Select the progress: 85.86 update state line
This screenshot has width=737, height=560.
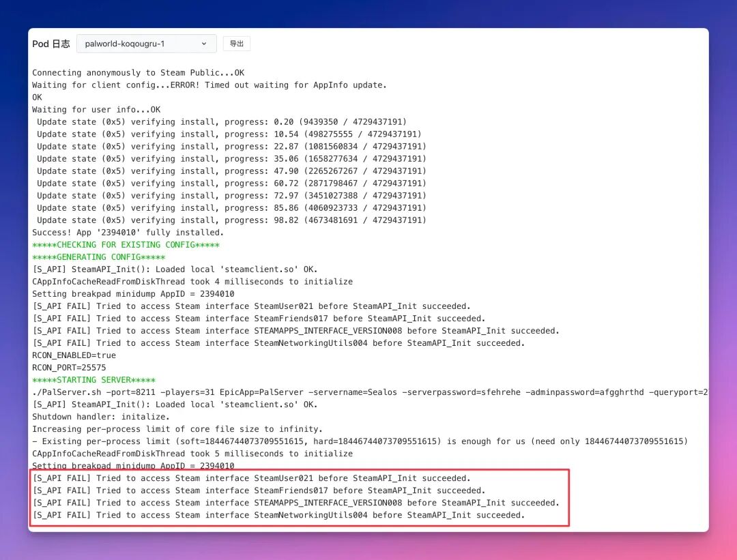tap(232, 207)
